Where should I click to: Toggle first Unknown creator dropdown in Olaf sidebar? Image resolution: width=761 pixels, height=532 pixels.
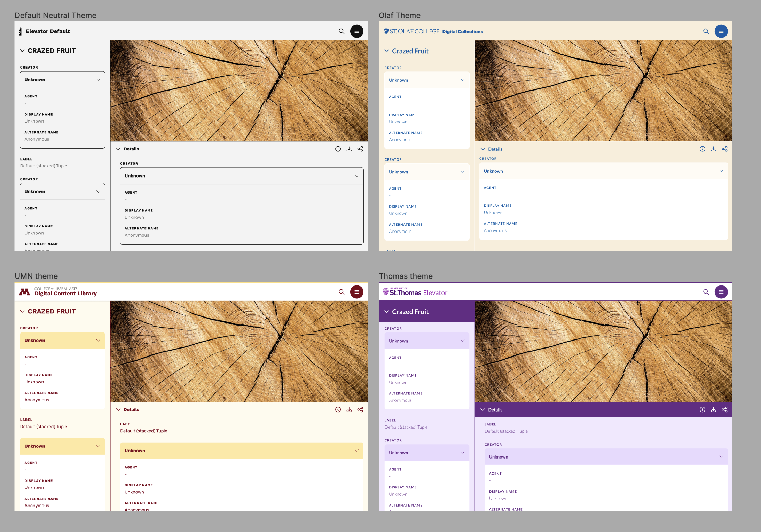pyautogui.click(x=427, y=80)
